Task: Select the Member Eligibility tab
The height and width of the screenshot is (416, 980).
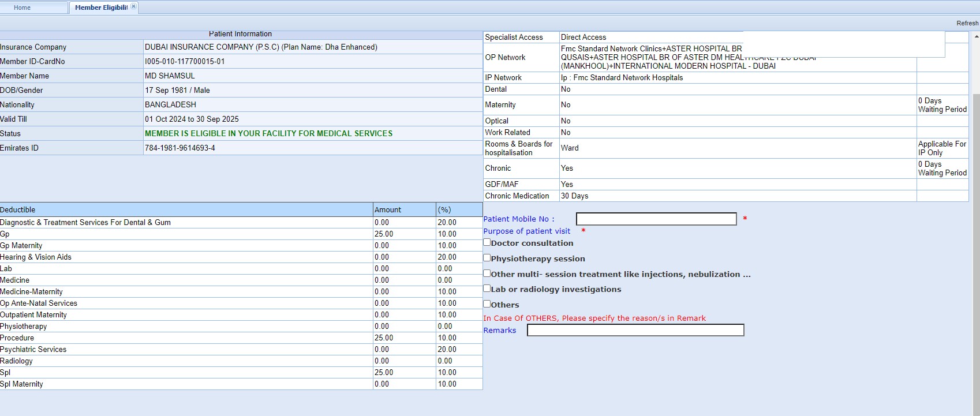Action: coord(100,8)
